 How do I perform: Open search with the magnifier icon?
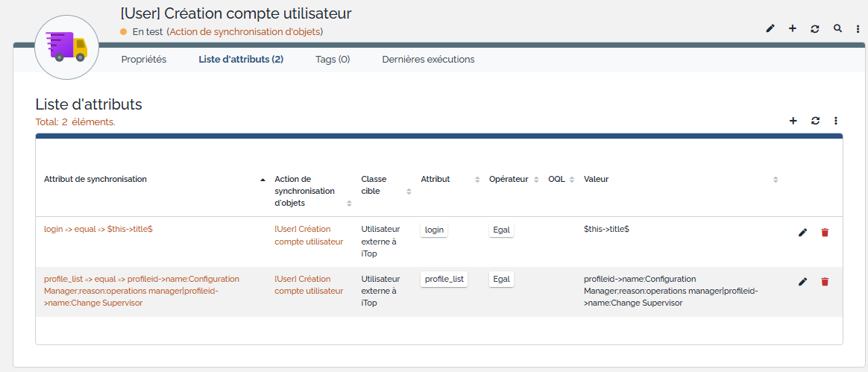[837, 28]
